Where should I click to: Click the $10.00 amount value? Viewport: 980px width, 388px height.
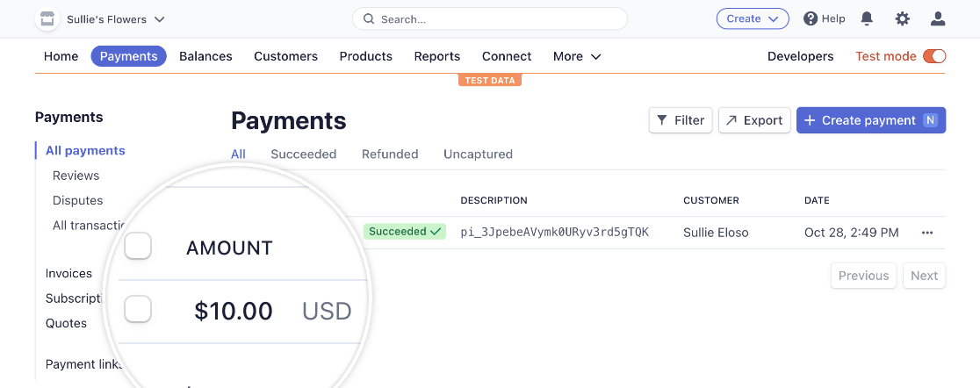coord(234,311)
